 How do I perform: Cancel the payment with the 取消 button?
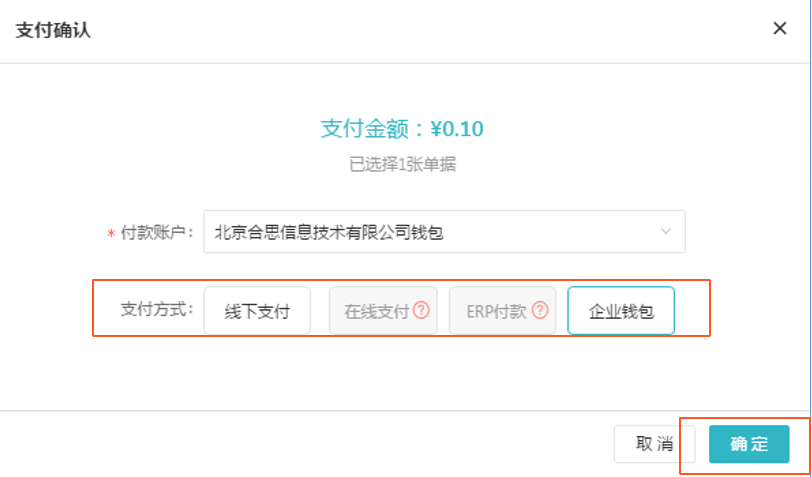click(655, 444)
